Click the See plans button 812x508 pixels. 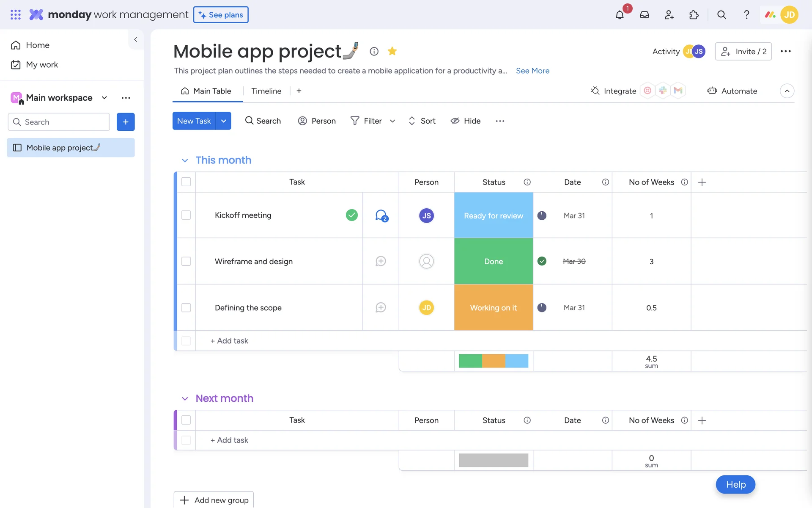coord(221,15)
